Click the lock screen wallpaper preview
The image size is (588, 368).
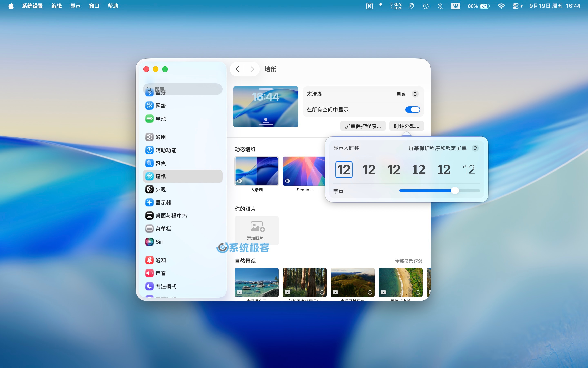point(266,107)
